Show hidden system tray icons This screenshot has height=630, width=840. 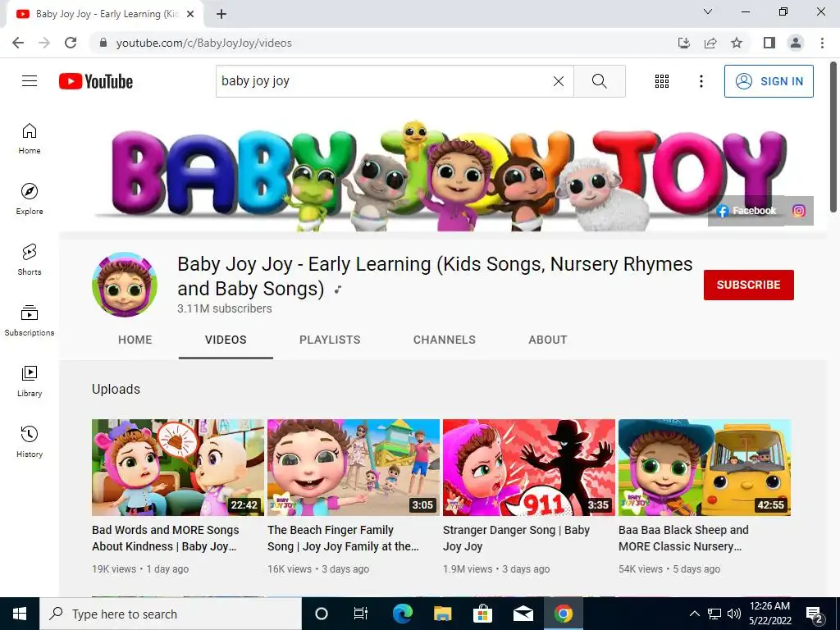click(694, 614)
